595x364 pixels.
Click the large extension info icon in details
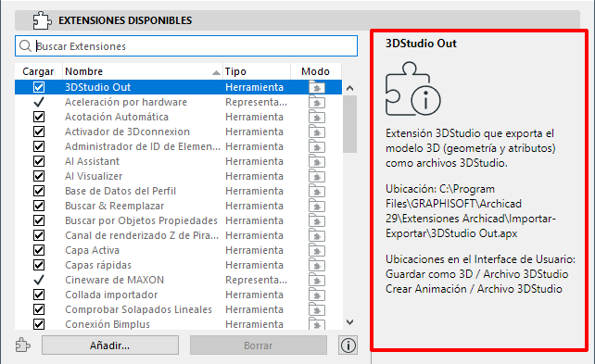[x=412, y=89]
